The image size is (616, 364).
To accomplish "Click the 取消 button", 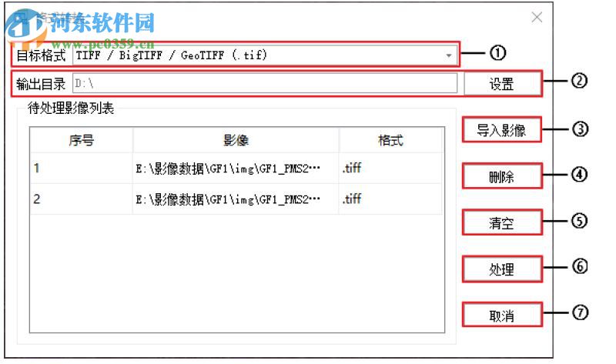I will point(502,315).
